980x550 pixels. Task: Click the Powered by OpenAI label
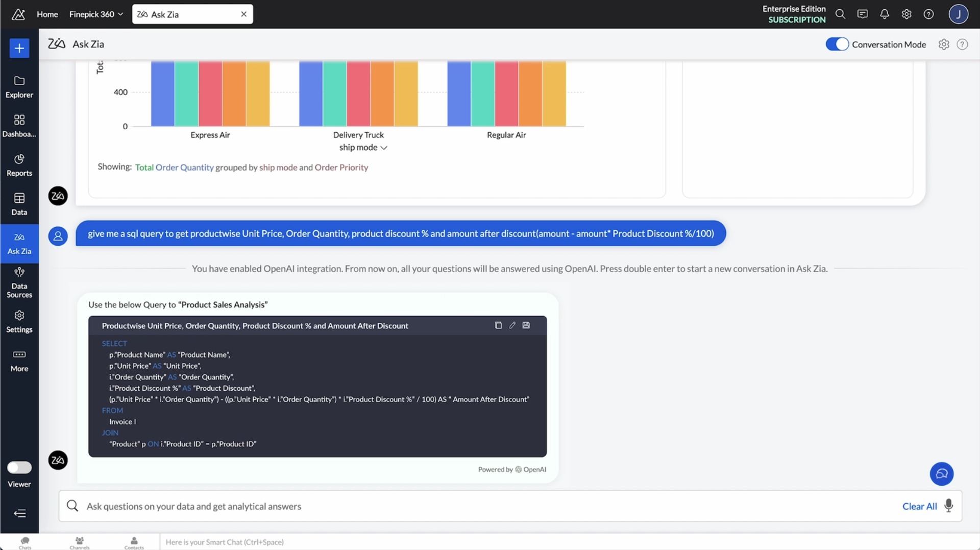pyautogui.click(x=512, y=469)
